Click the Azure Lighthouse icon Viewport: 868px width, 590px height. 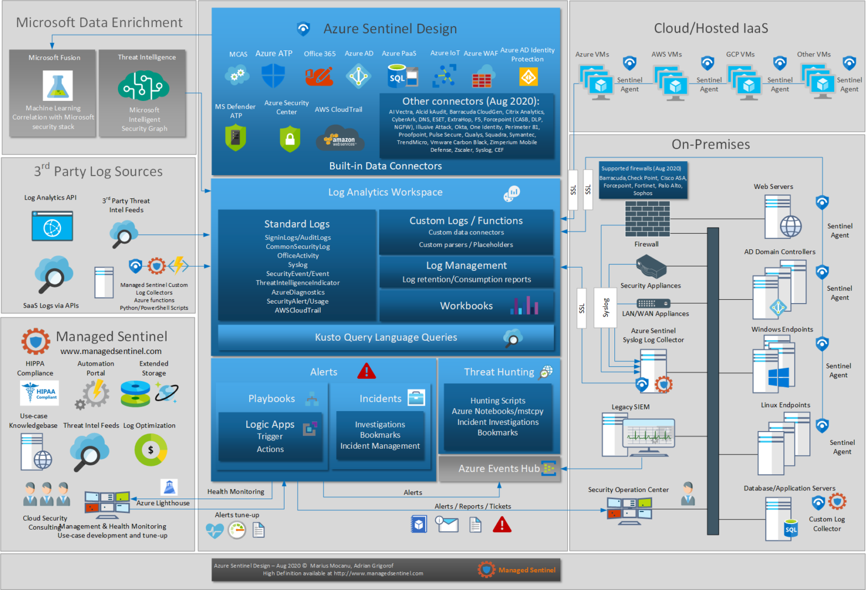pyautogui.click(x=169, y=487)
